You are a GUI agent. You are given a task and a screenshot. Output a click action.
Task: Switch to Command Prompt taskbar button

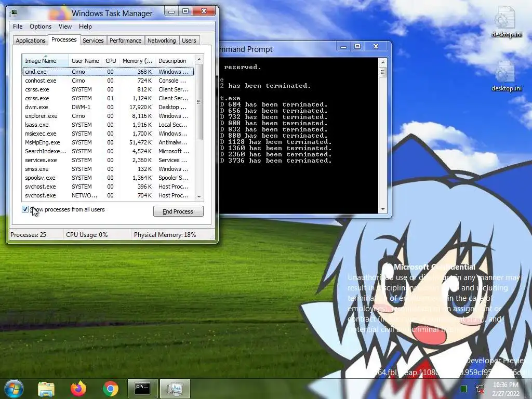(x=142, y=389)
